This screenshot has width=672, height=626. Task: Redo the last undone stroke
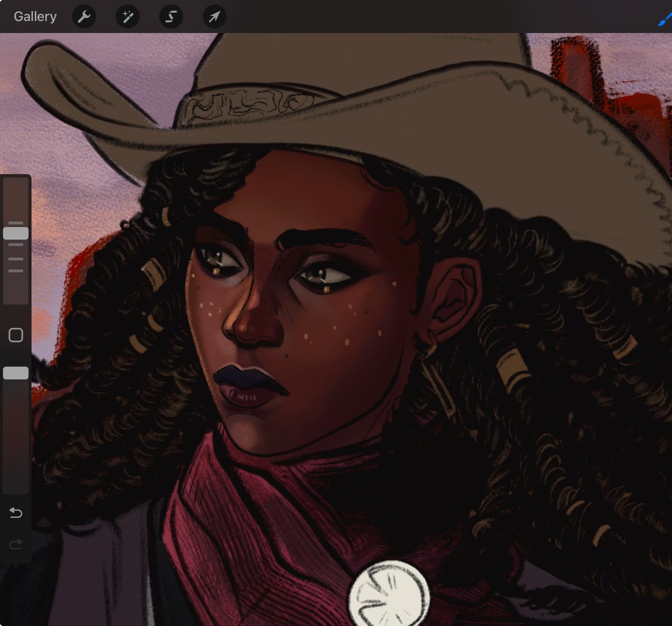(16, 544)
